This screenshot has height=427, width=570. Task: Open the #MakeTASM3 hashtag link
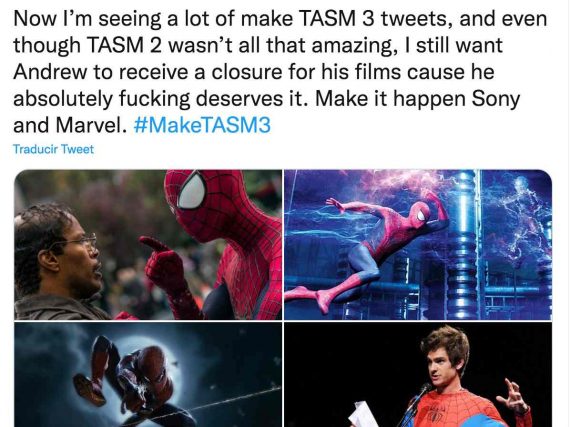[x=202, y=125]
